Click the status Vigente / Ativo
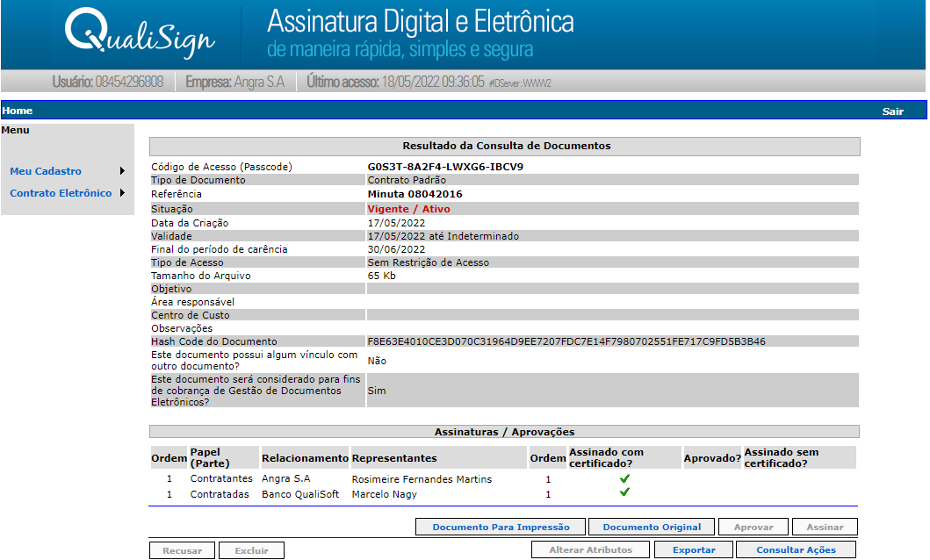This screenshot has width=930, height=560. (408, 209)
